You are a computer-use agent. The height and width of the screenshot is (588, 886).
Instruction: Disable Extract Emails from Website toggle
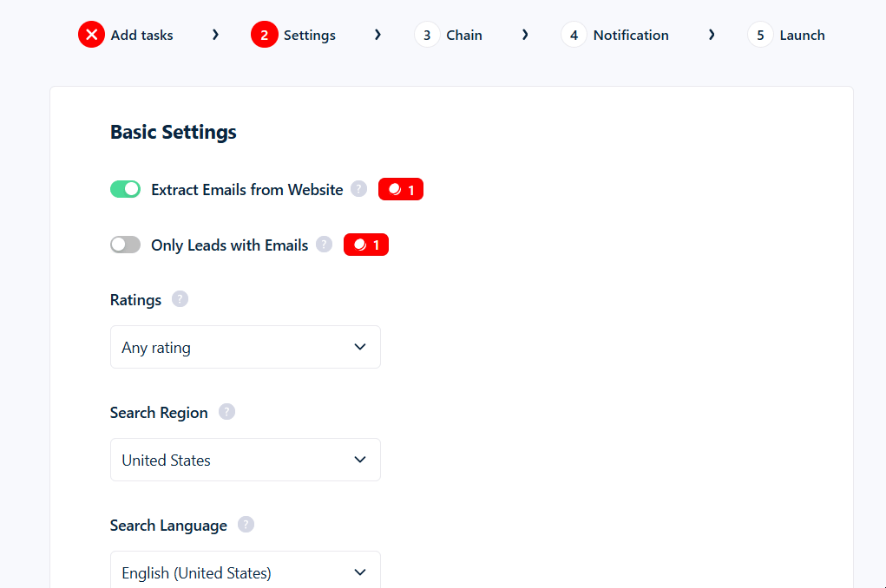click(126, 189)
